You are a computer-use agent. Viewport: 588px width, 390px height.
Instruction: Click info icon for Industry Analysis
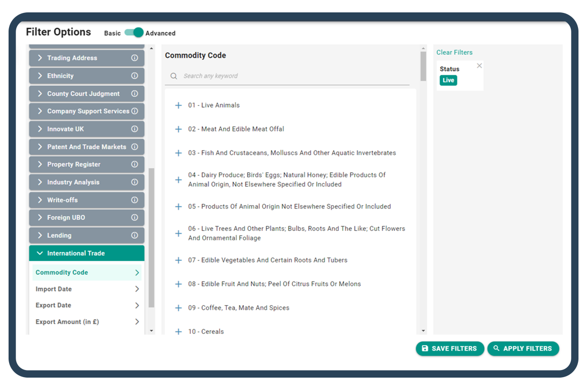click(134, 182)
